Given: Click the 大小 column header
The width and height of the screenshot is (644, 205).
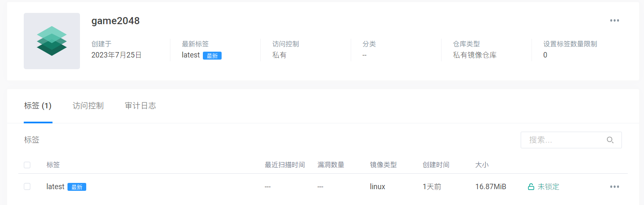Looking at the screenshot, I should [x=482, y=165].
